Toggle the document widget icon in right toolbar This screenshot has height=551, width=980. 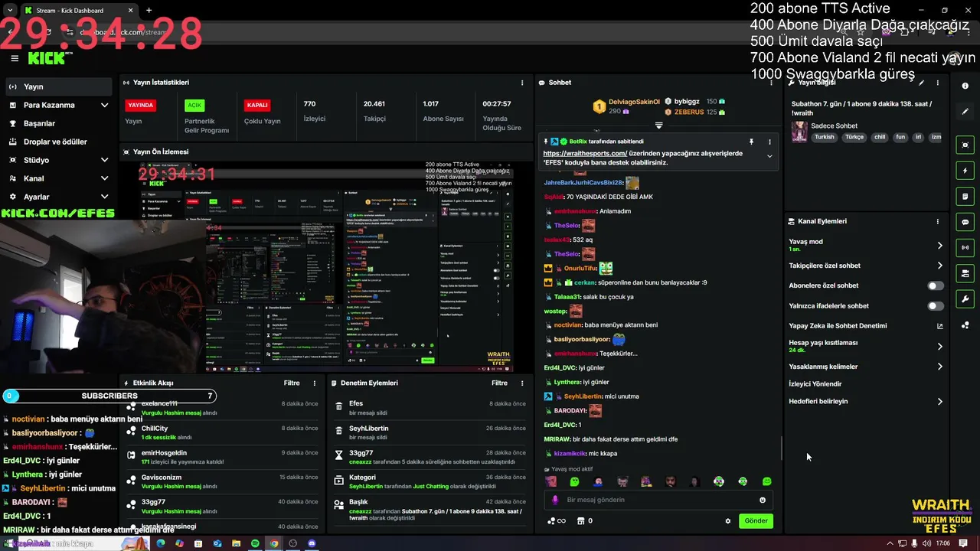point(965,197)
